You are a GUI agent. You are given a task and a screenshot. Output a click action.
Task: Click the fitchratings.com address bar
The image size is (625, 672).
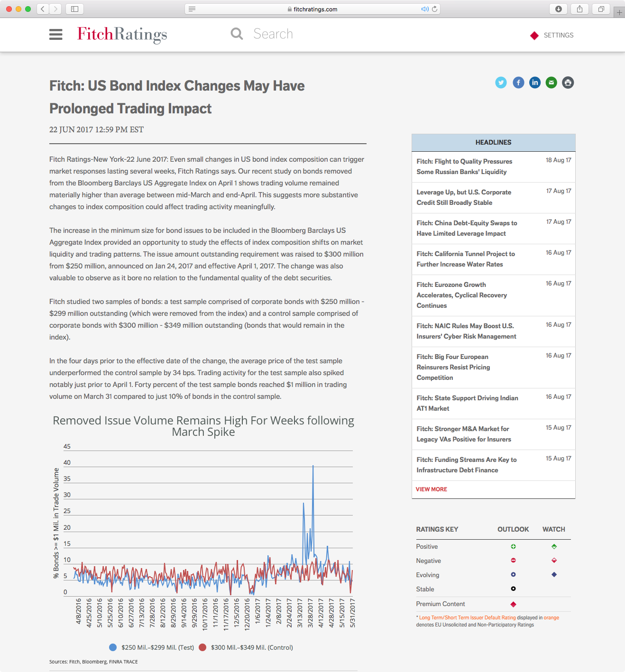click(x=312, y=9)
